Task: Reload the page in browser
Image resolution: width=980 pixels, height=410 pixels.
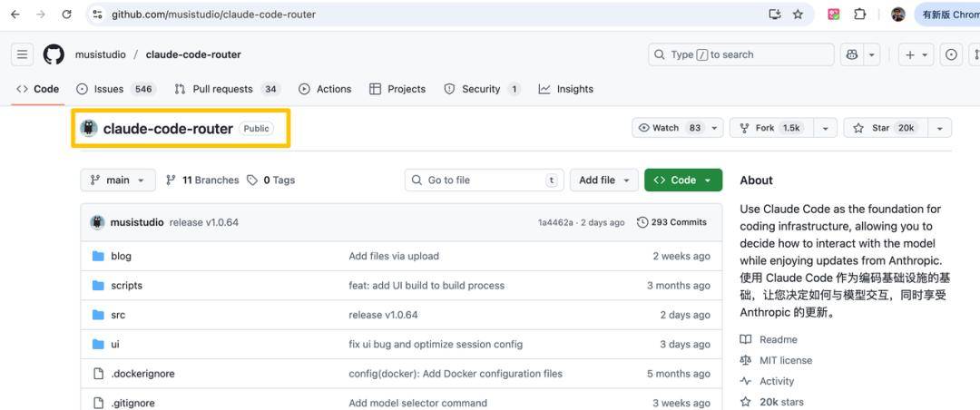Action: [x=66, y=15]
